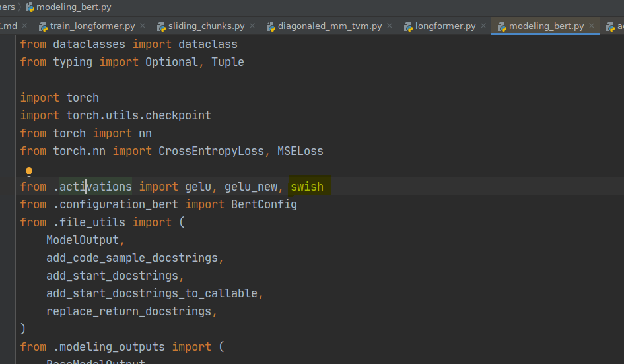Viewport: 624px width, 364px height.
Task: Click the word activations in the import
Action: click(96, 187)
